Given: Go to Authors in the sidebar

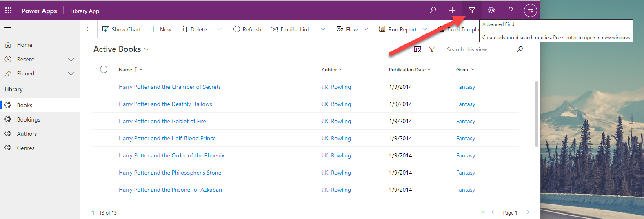Looking at the screenshot, I should tap(27, 134).
